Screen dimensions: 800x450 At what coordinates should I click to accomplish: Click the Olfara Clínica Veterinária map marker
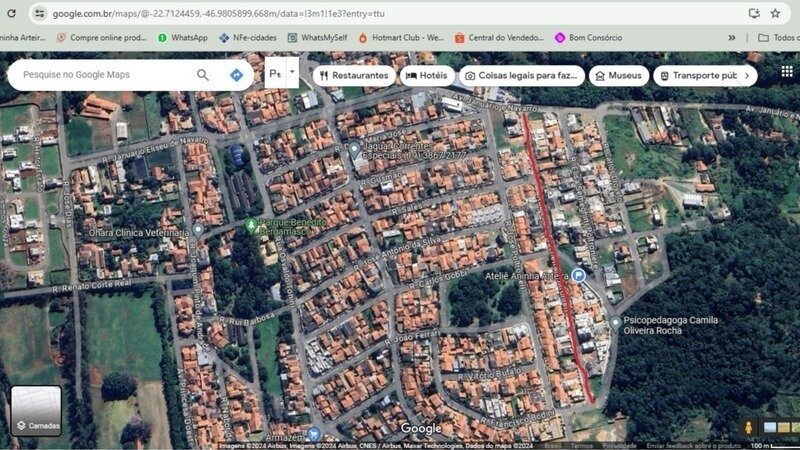pos(198,230)
